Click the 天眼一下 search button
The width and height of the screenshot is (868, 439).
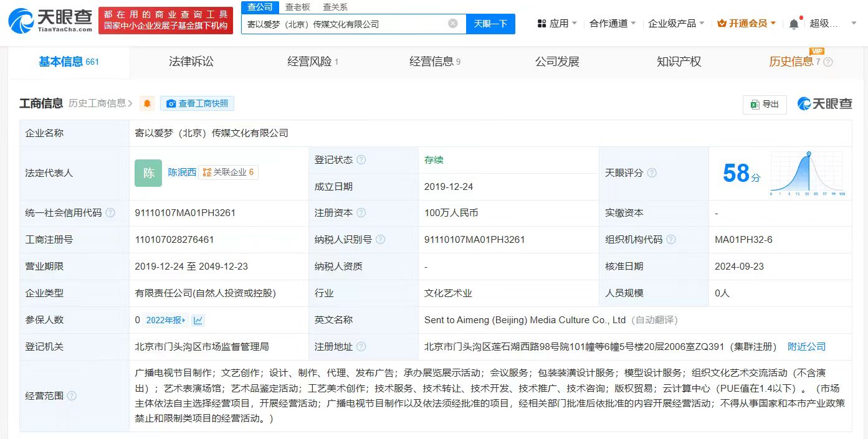pos(490,24)
